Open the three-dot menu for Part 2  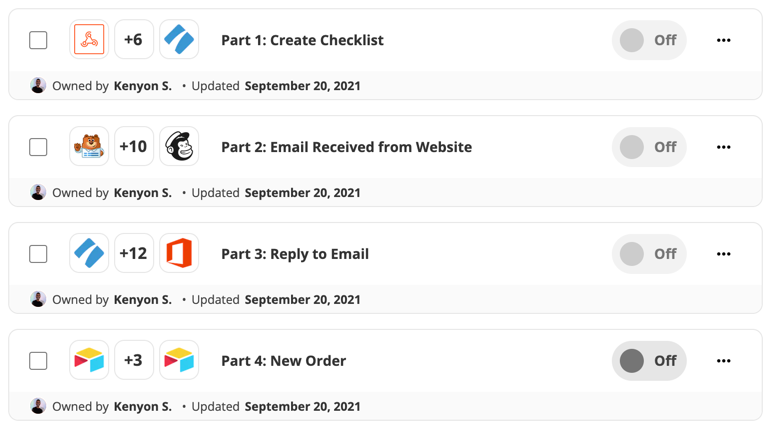723,147
